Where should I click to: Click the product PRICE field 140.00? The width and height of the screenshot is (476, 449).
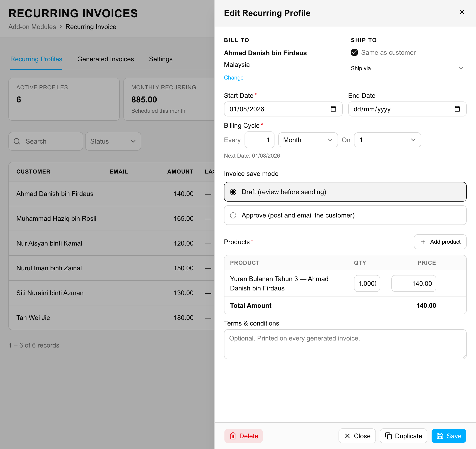click(414, 283)
